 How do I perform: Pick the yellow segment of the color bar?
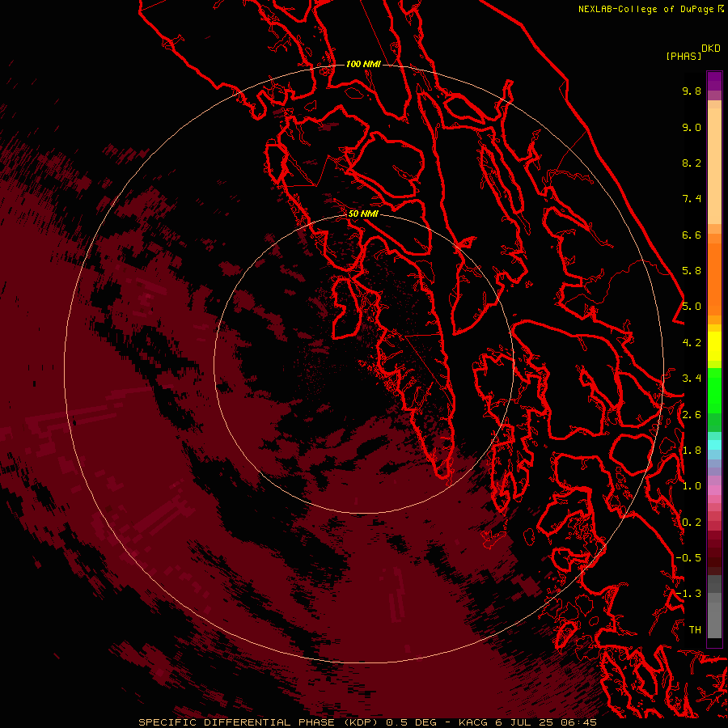click(x=714, y=346)
